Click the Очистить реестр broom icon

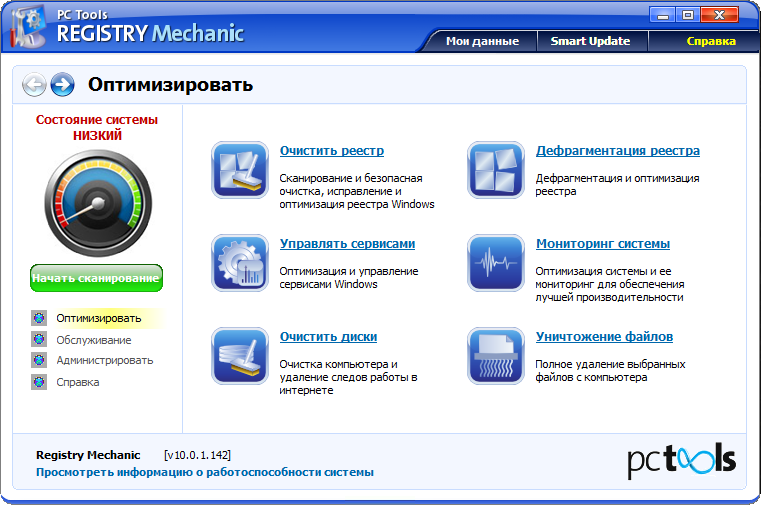coord(240,170)
